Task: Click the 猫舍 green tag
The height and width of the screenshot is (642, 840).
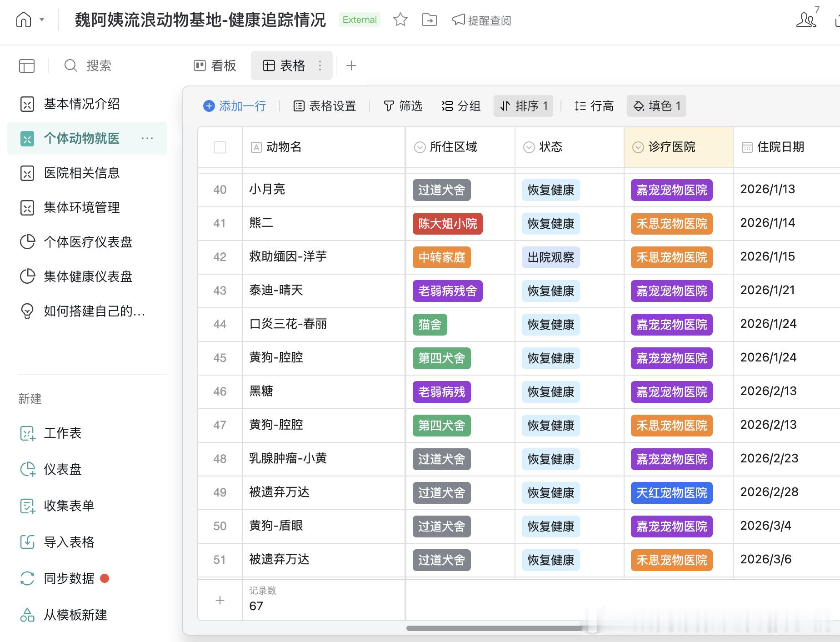Action: [430, 325]
